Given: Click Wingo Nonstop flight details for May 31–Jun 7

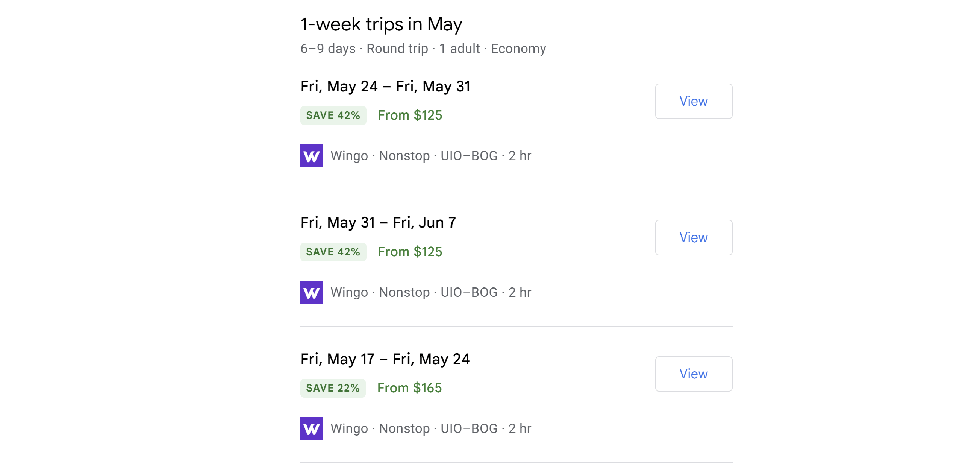Looking at the screenshot, I should (430, 292).
